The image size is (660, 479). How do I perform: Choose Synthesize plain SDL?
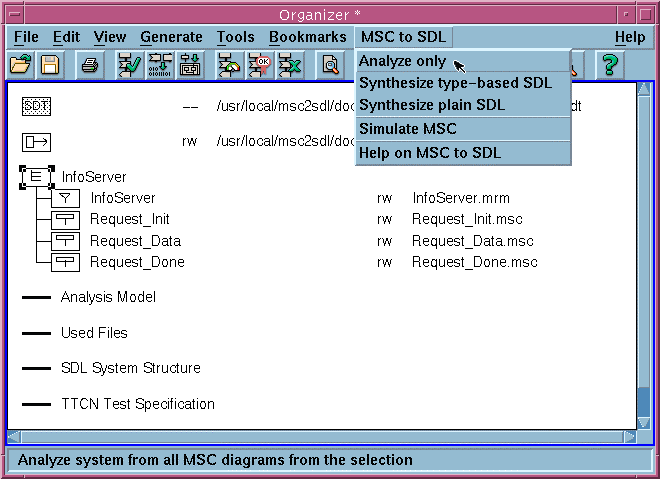(463, 105)
